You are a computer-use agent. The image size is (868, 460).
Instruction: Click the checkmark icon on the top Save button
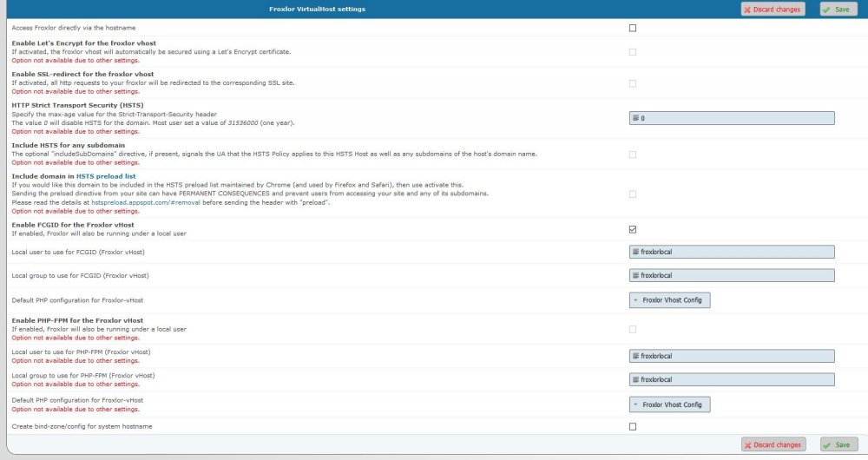pos(826,9)
